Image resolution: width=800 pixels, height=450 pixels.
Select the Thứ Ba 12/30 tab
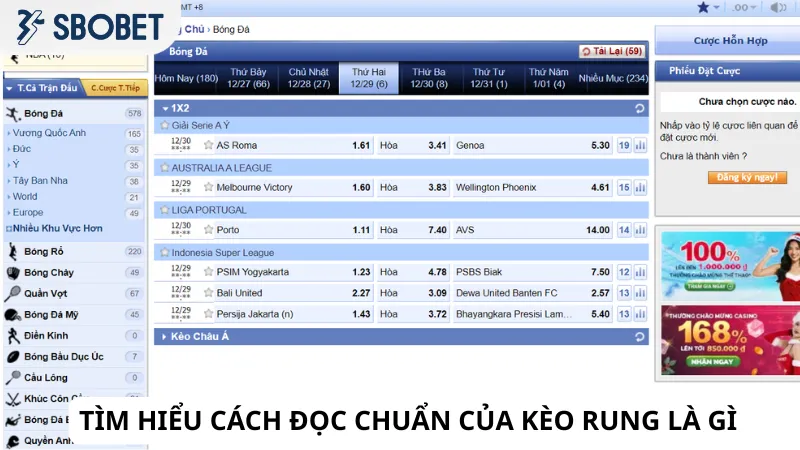click(429, 78)
